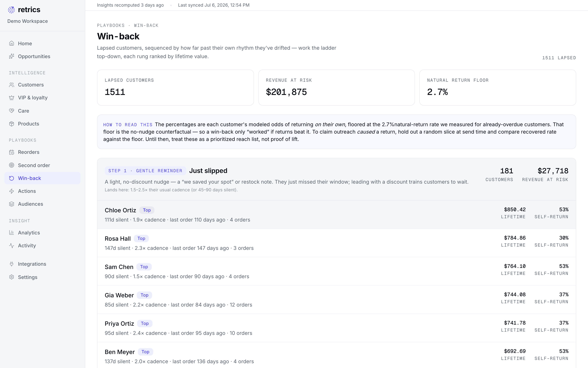The image size is (588, 368).
Task: Open Chloe Ortiz customer row
Action: [x=336, y=215]
